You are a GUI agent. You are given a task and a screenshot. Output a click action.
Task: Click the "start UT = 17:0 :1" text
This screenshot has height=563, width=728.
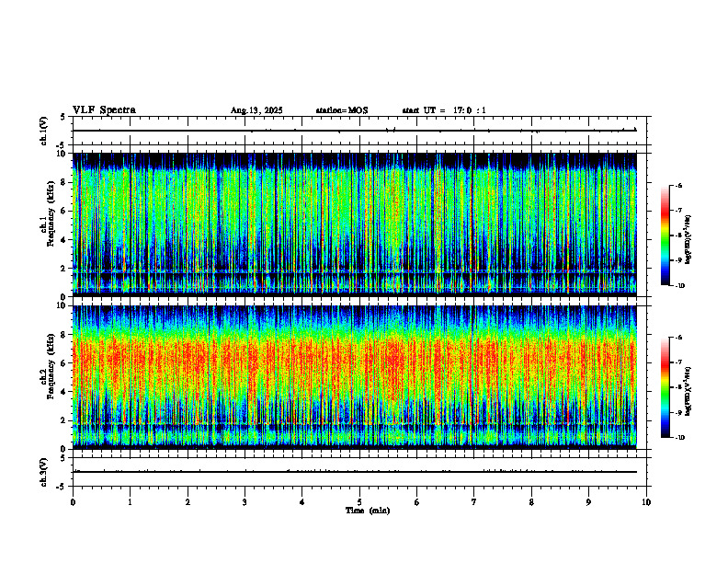click(444, 110)
